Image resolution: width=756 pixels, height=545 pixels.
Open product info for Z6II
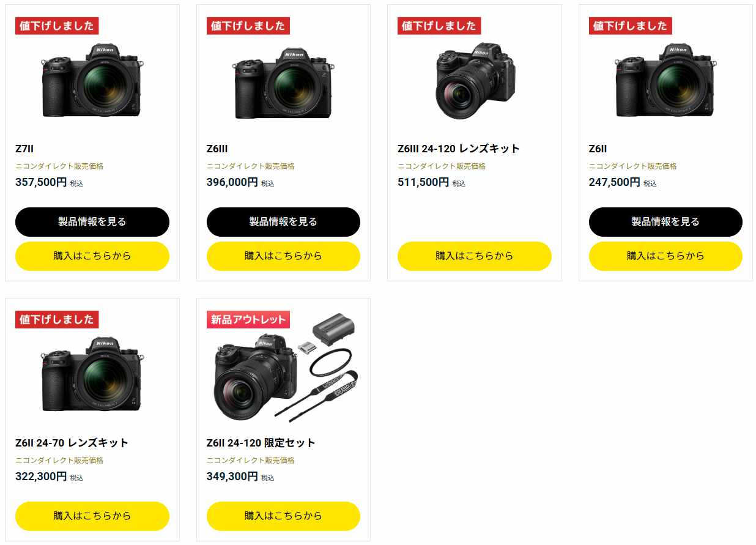point(665,222)
